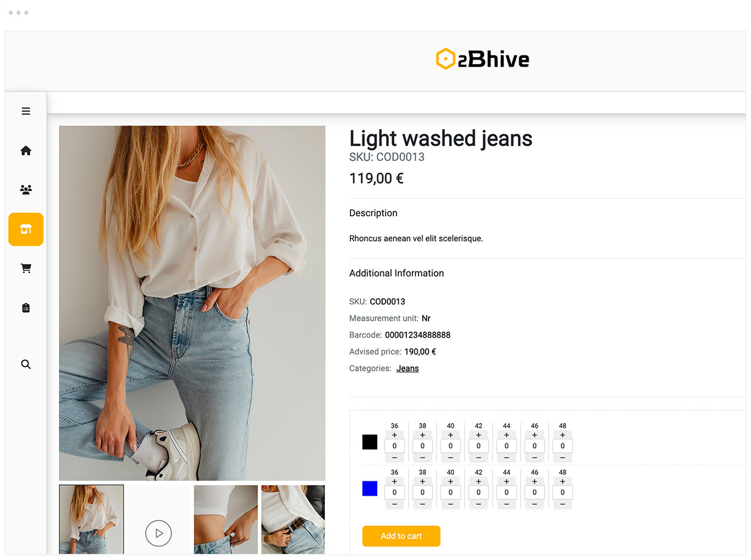This screenshot has width=751, height=560.
Task: Open the hamburger navigation menu
Action: pos(26,111)
